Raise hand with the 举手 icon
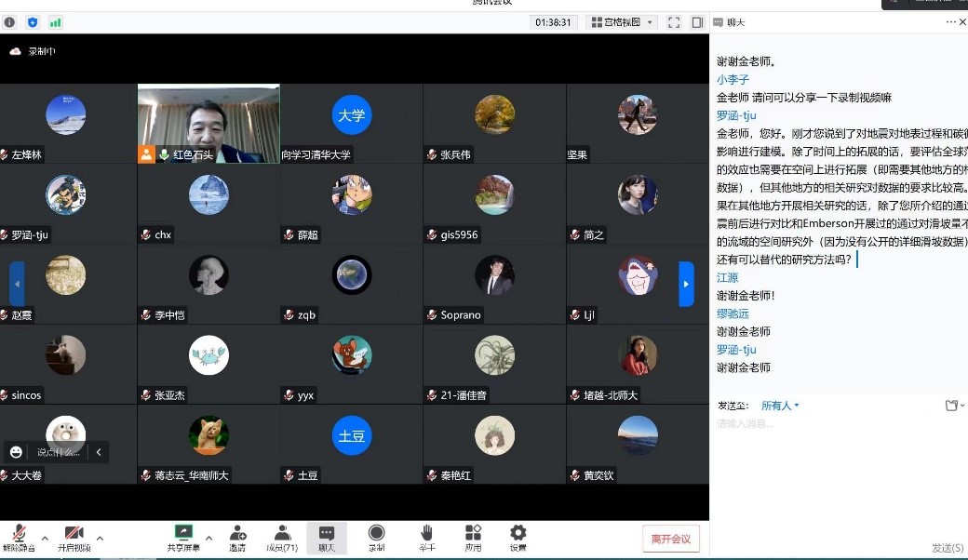This screenshot has width=968, height=560. [x=426, y=534]
